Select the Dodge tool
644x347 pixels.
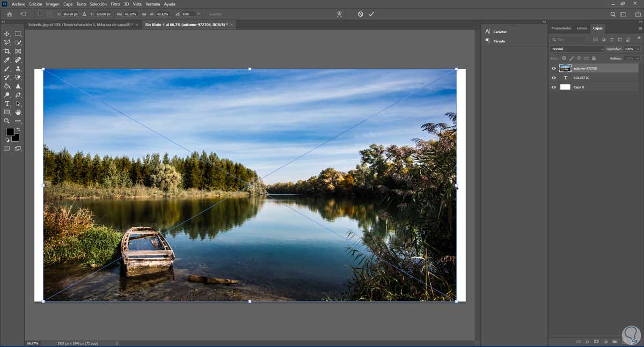click(x=7, y=95)
